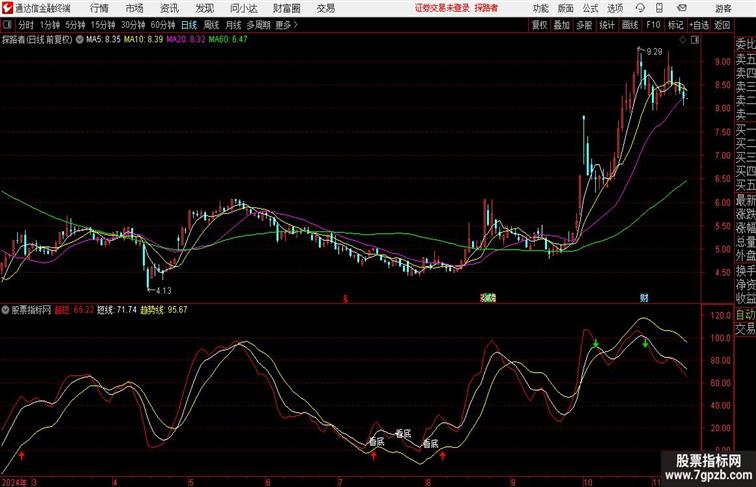The width and height of the screenshot is (756, 487).
Task: Click the 委比 row in right panel
Action: [745, 44]
